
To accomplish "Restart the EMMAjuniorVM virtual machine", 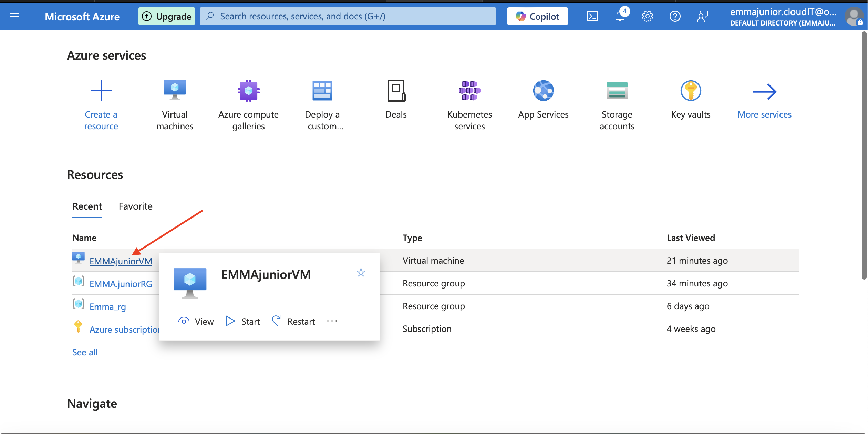I will point(293,321).
